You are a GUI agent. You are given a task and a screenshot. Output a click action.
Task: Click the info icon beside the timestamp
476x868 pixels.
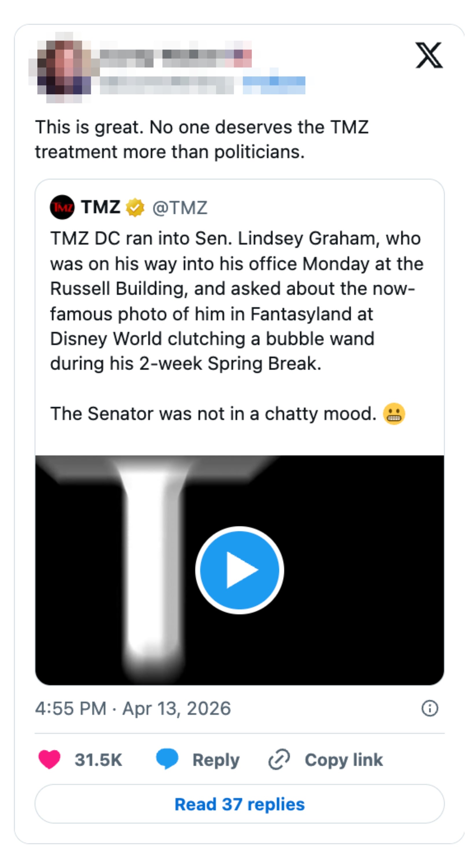coord(429,708)
